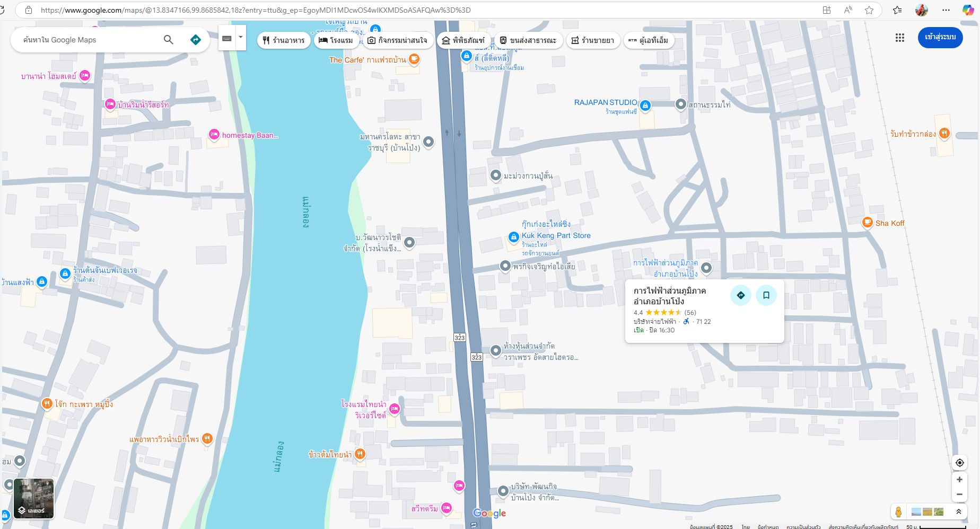The width and height of the screenshot is (980, 529).
Task: Select the สวีทดรีม lodging pin
Action: pyautogui.click(x=447, y=508)
